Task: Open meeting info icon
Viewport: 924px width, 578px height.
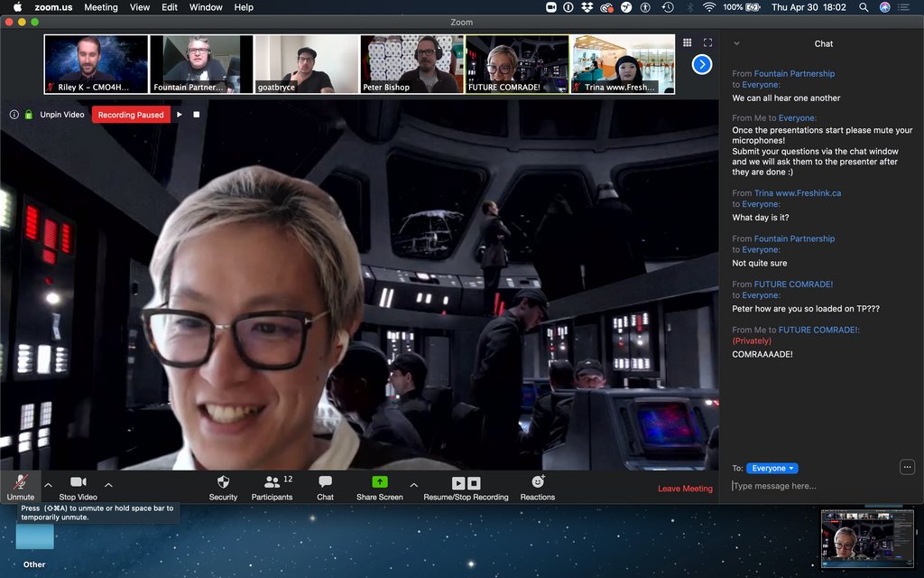Action: pyautogui.click(x=14, y=115)
